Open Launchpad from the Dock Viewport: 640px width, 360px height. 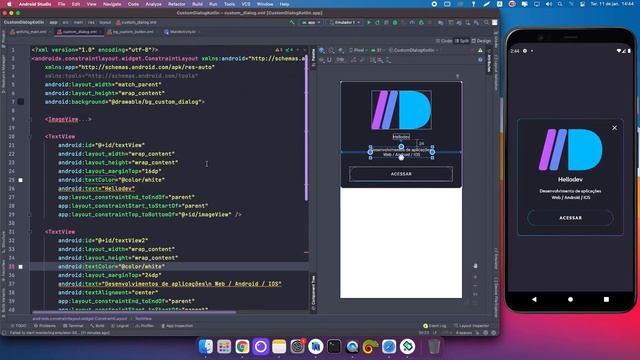224,347
